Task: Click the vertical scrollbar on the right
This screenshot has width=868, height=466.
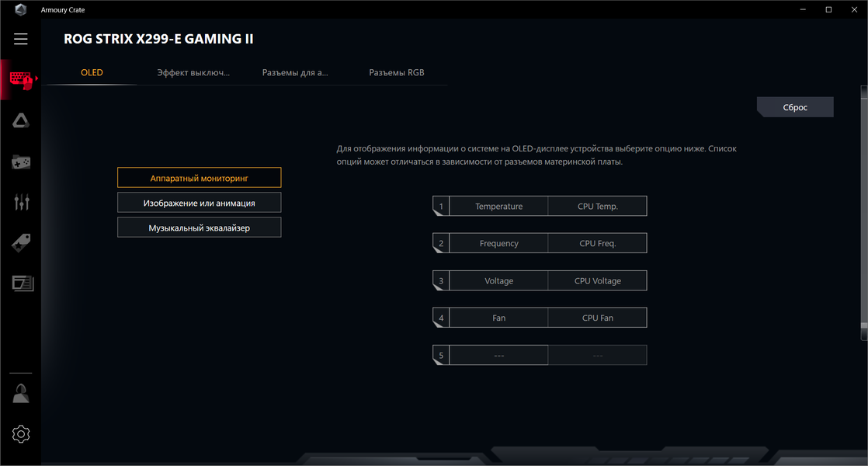Action: [x=864, y=213]
